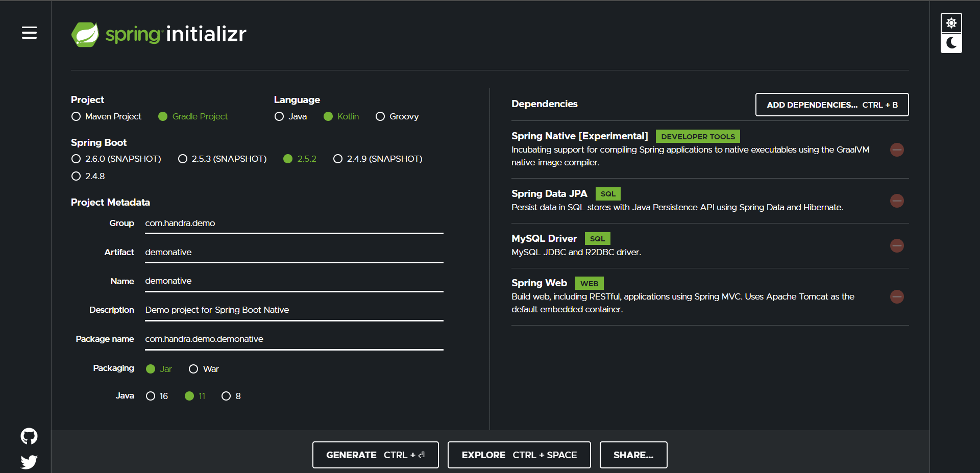
Task: Set packaging to Jar
Action: (159, 369)
